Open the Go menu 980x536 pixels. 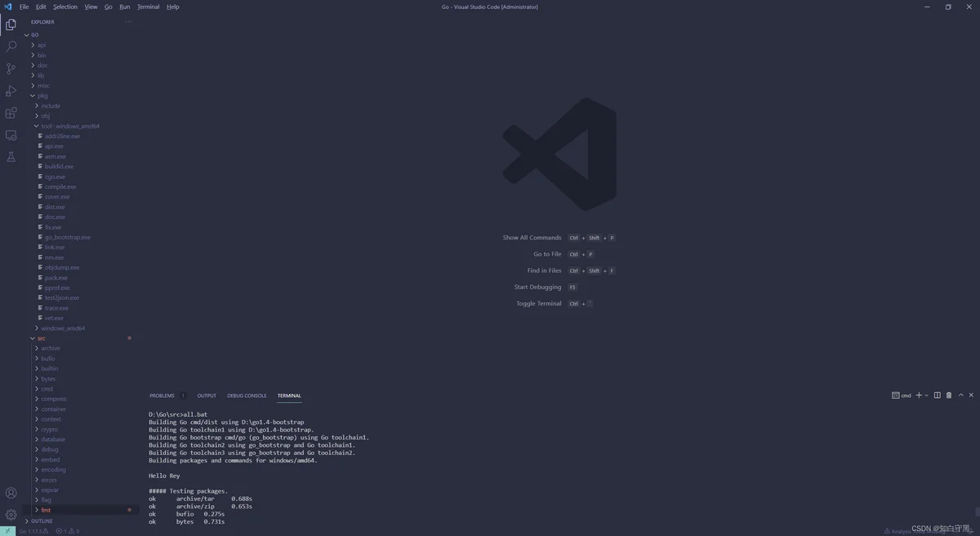click(109, 7)
